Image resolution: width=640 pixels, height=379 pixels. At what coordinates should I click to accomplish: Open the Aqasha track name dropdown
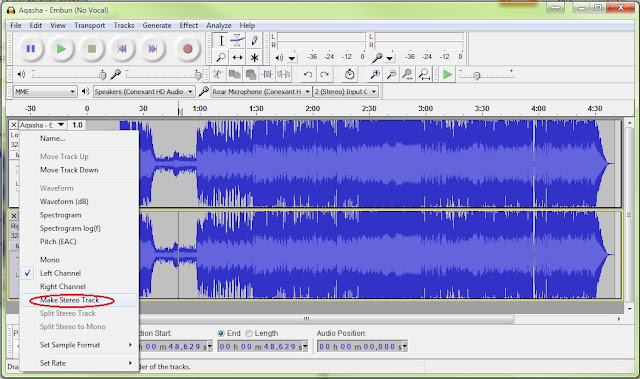(x=42, y=125)
